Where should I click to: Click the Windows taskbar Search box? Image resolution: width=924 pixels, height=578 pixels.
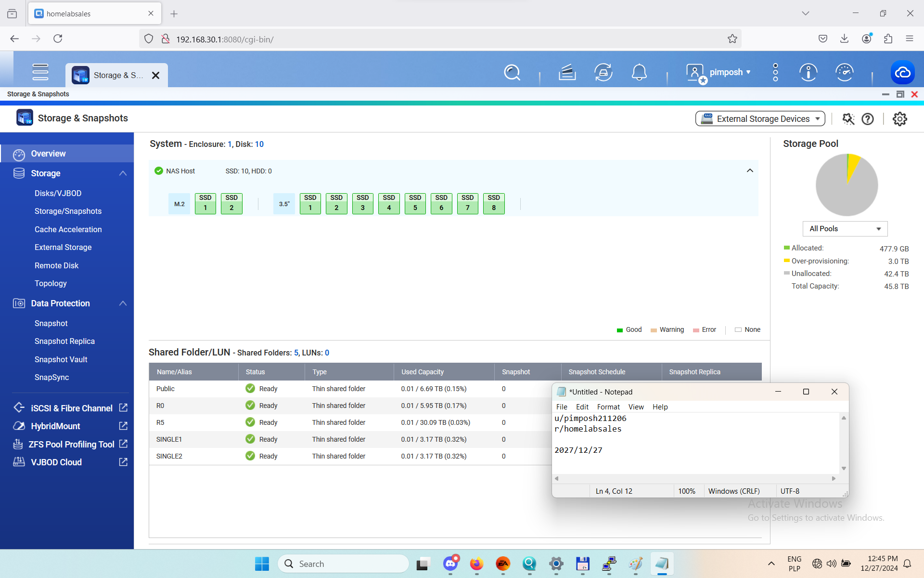(x=343, y=564)
